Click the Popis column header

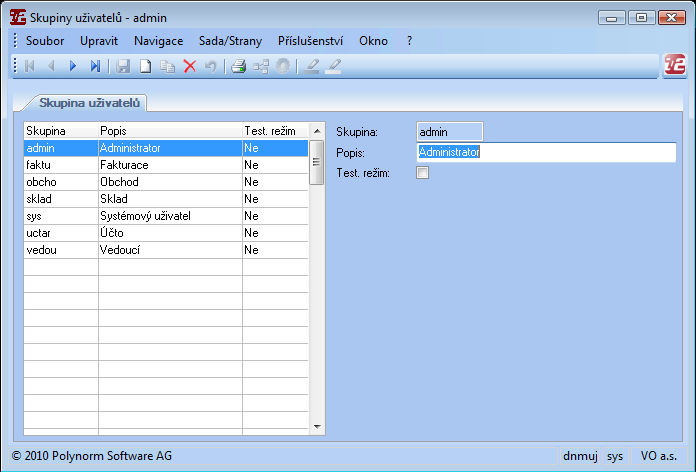pos(170,131)
